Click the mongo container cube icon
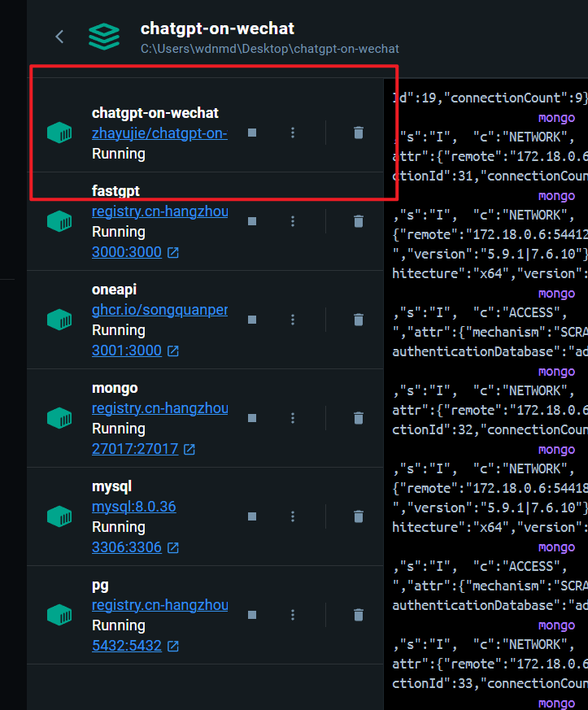The image size is (588, 710). click(x=59, y=418)
